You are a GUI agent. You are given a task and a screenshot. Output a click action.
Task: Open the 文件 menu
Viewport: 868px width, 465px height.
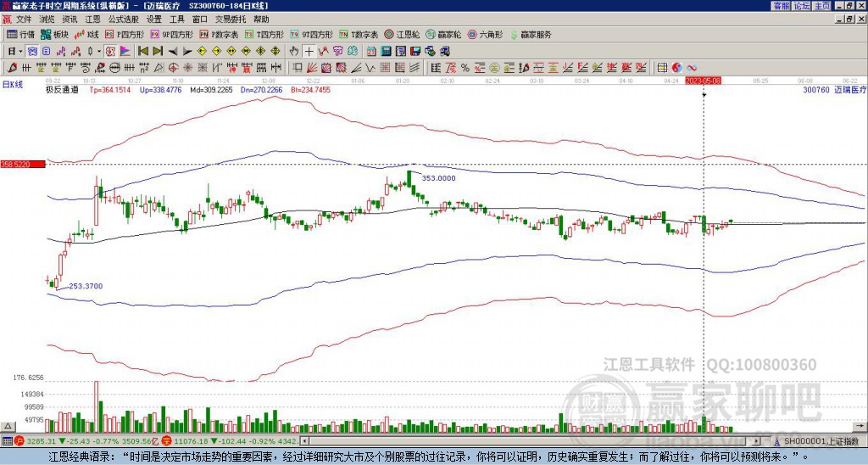click(24, 20)
